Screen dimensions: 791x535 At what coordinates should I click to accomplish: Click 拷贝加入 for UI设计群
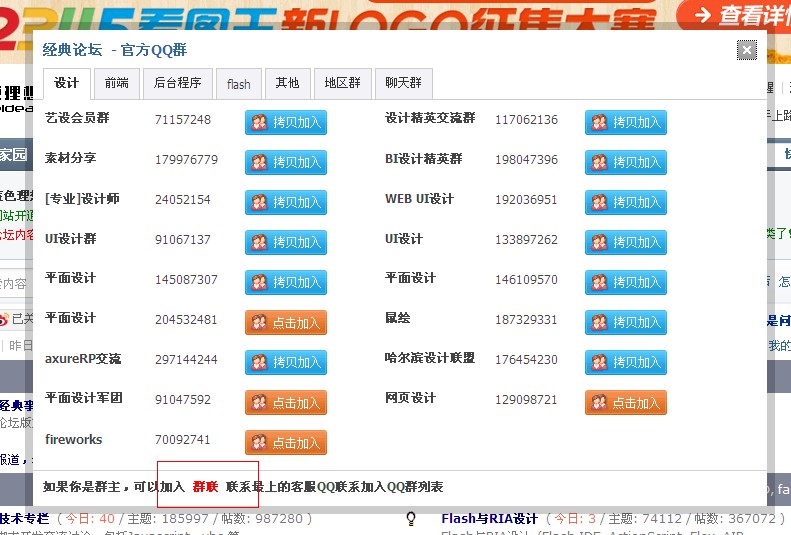click(286, 242)
